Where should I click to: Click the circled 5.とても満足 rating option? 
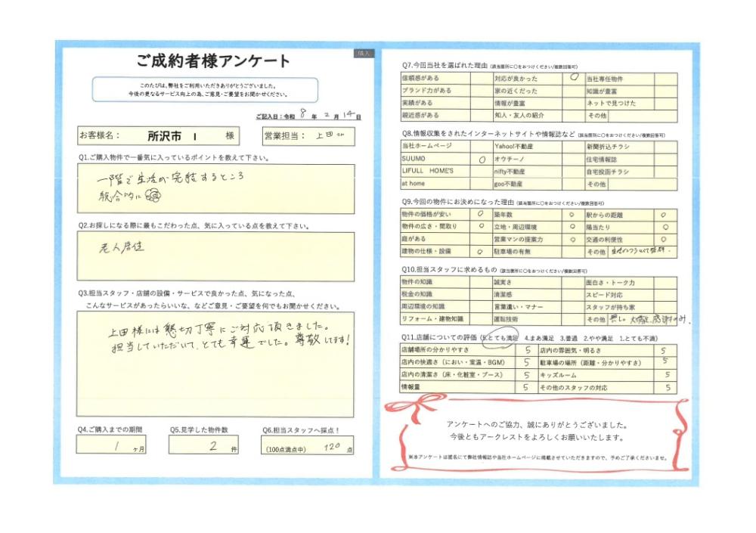click(x=501, y=336)
